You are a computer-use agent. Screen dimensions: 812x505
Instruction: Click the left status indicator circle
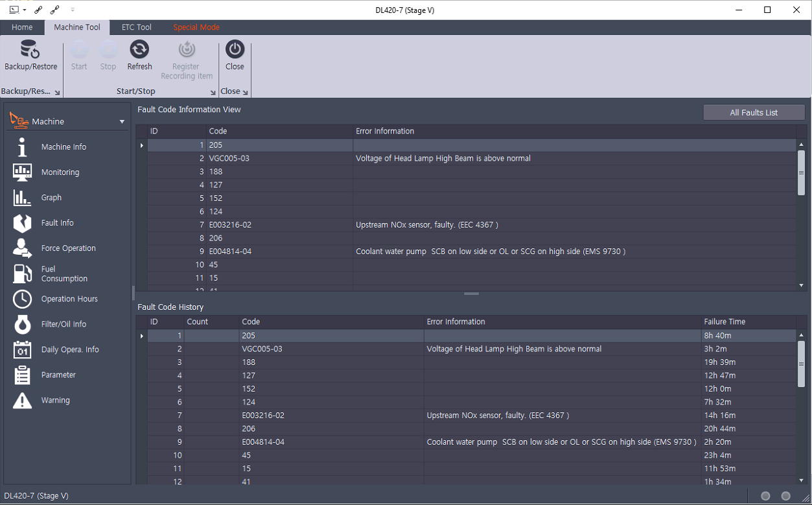765,496
